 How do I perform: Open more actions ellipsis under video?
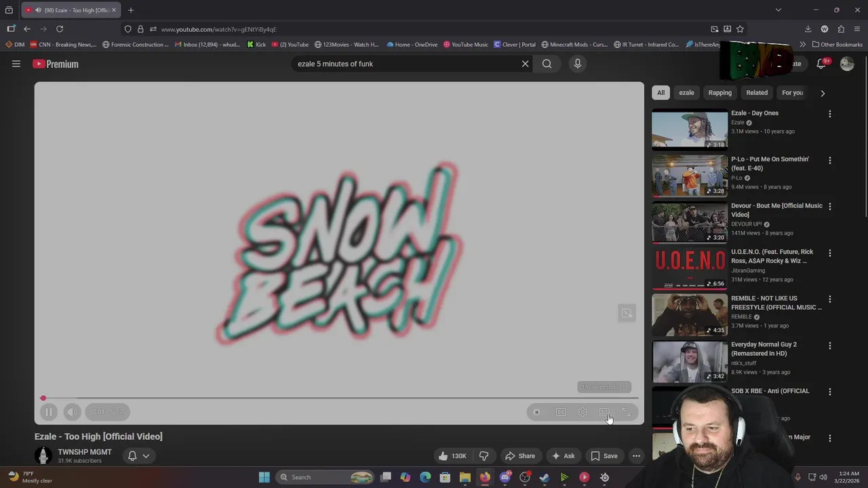tap(636, 456)
